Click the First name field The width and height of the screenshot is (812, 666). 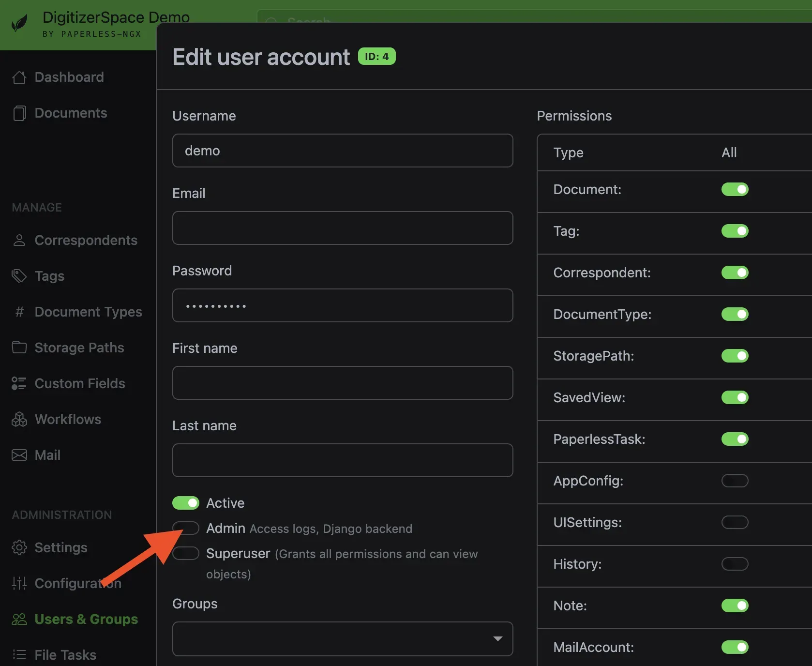[x=343, y=383]
